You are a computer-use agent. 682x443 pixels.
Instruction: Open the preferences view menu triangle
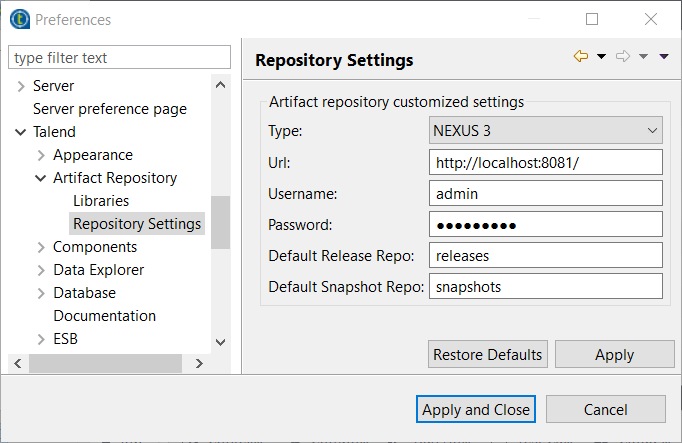tap(664, 57)
